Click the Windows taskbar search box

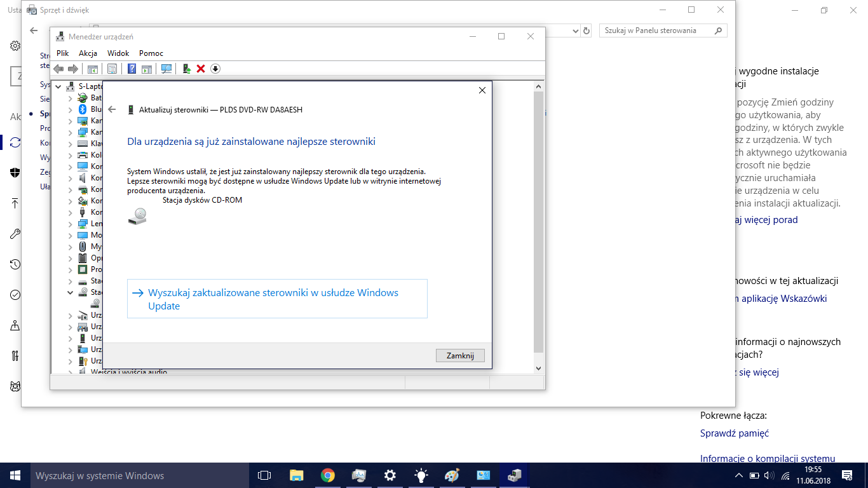pyautogui.click(x=140, y=475)
